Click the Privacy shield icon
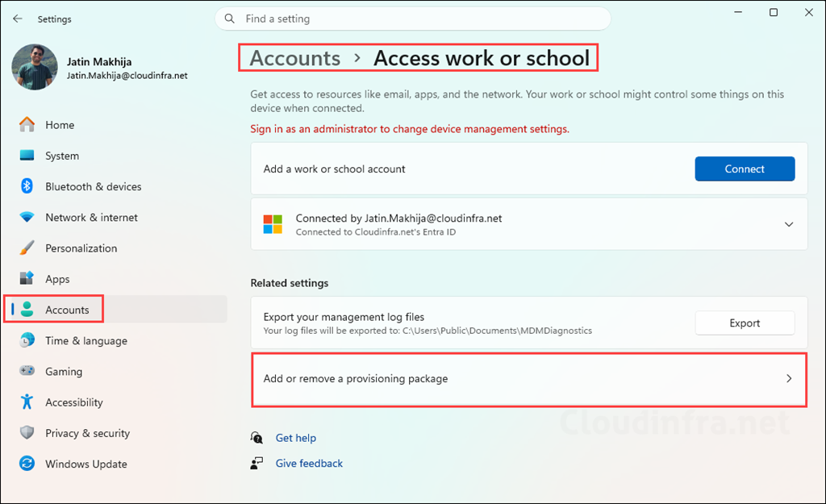 tap(27, 432)
